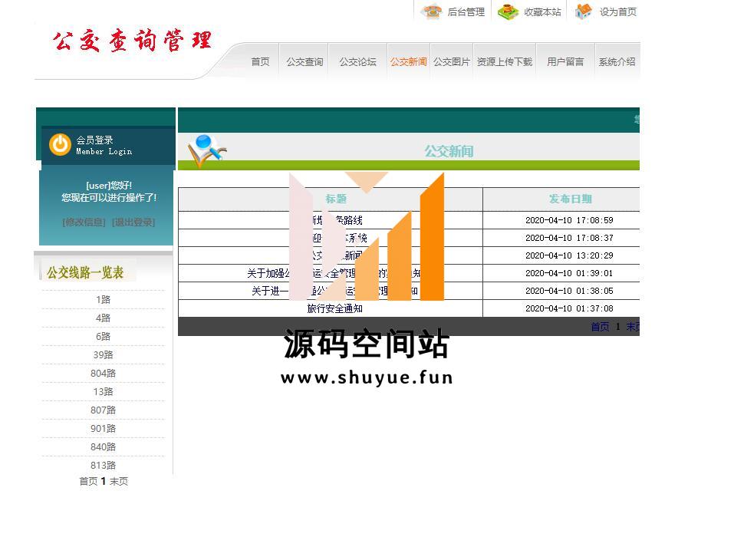Click the date 2020-04-10 01:39:01
Viewport: 734px width, 560px height.
point(569,273)
